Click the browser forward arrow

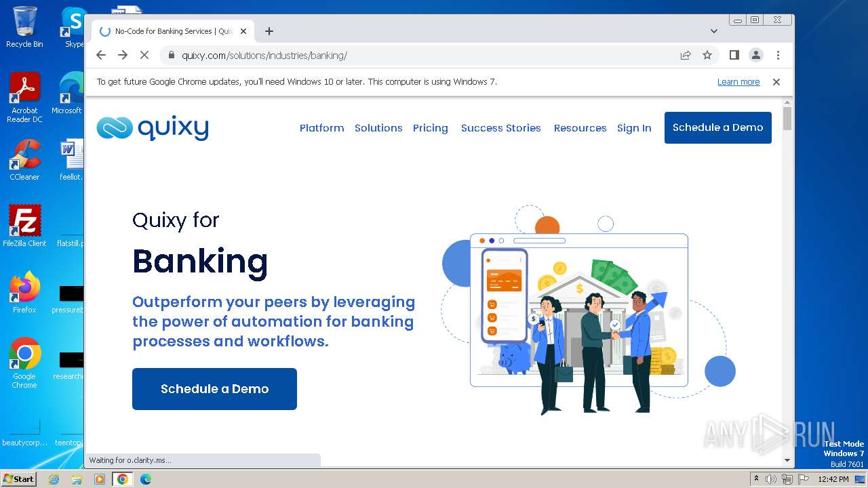(x=123, y=55)
